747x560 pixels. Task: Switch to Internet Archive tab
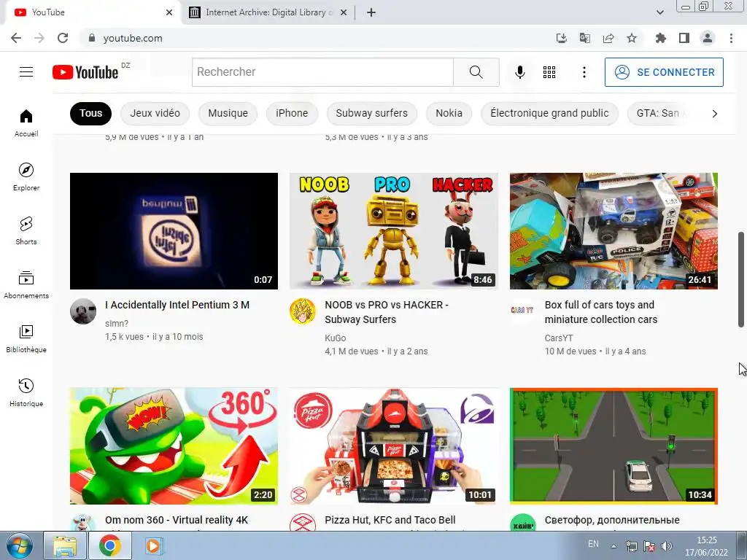pos(269,12)
